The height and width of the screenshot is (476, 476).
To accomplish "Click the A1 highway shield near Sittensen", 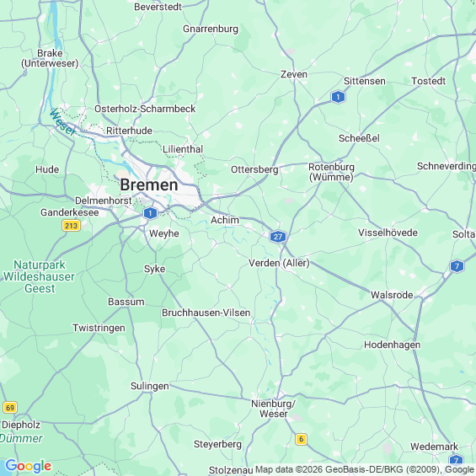I will click(x=338, y=97).
